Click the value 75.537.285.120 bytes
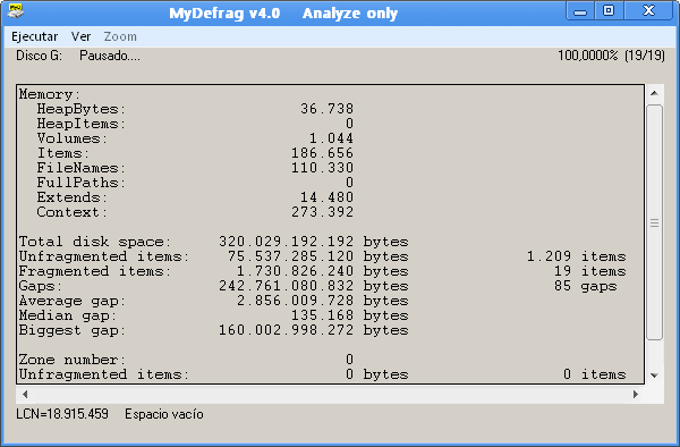Viewport: 680px width, 447px height. pyautogui.click(x=318, y=256)
